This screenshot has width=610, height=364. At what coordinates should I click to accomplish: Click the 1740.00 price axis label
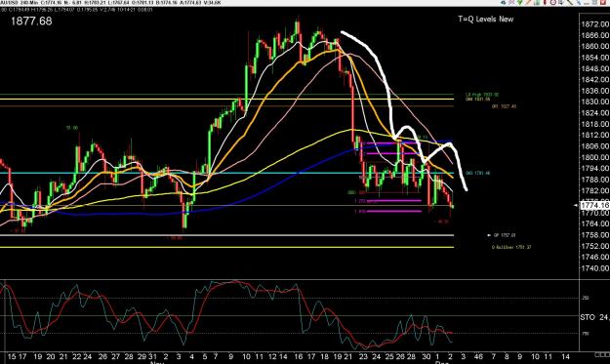tap(594, 268)
